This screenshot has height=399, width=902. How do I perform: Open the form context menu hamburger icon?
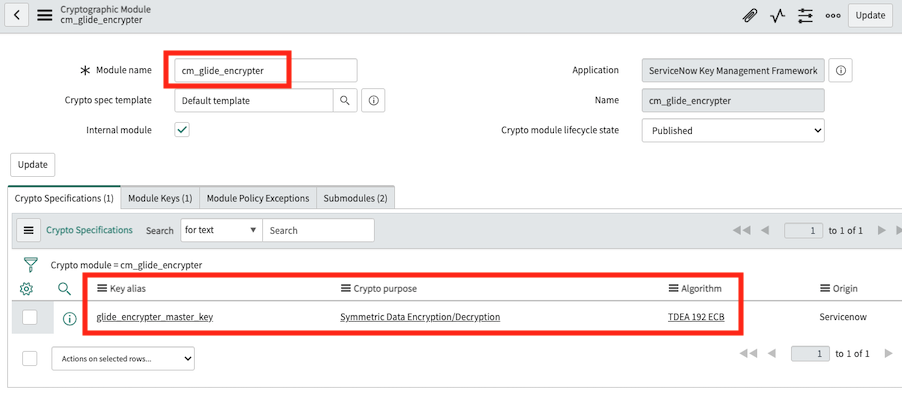tap(44, 16)
